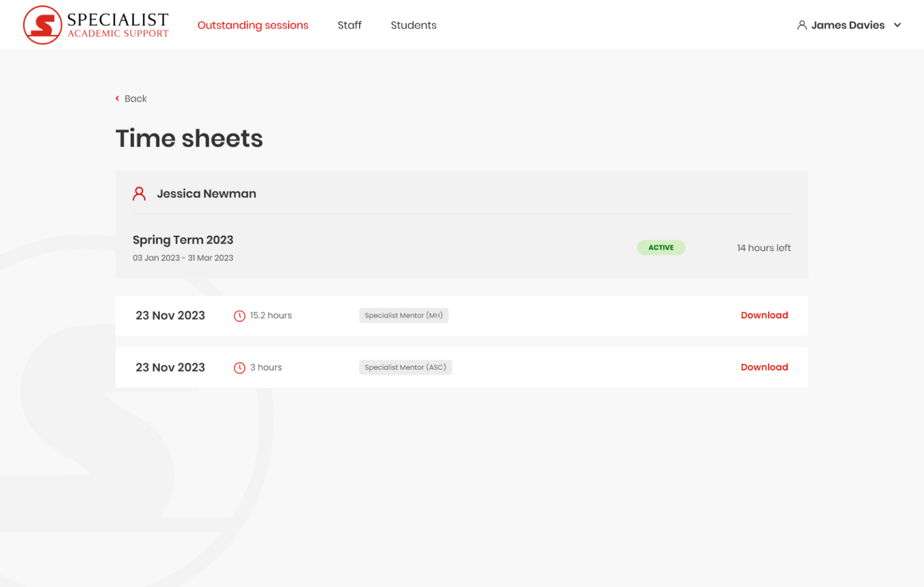924x587 pixels.
Task: Click the Jessica Newman name
Action: click(x=206, y=194)
